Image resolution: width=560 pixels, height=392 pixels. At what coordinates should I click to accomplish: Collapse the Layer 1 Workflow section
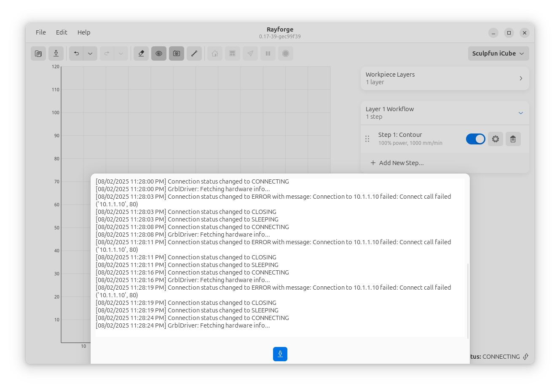click(520, 113)
